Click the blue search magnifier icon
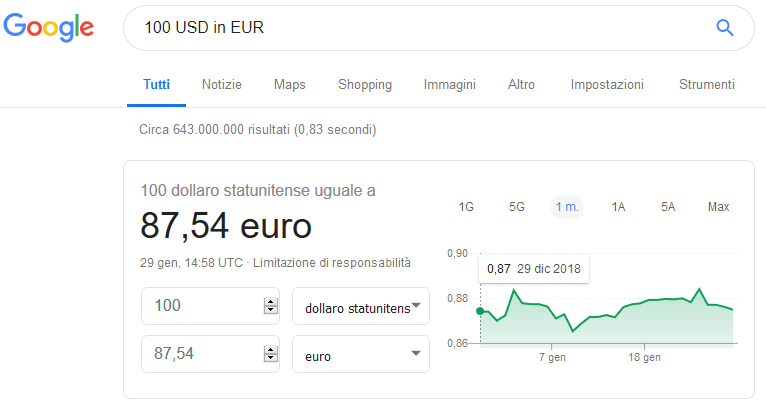766x407 pixels. [726, 27]
